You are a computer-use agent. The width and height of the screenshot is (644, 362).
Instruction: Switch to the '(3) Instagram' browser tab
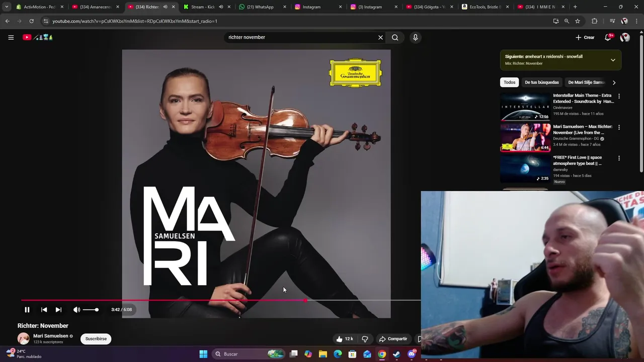pyautogui.click(x=371, y=7)
